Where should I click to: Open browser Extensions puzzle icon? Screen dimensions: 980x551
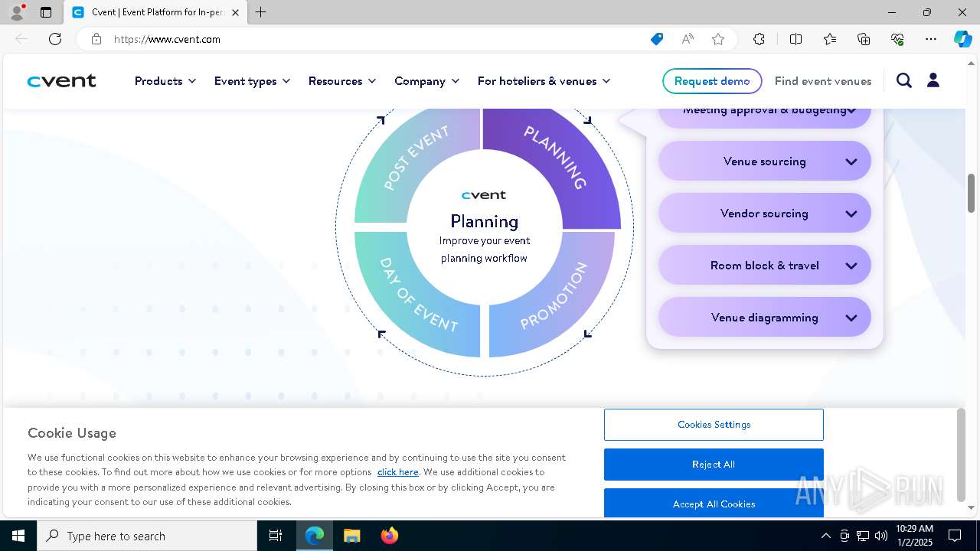[759, 39]
